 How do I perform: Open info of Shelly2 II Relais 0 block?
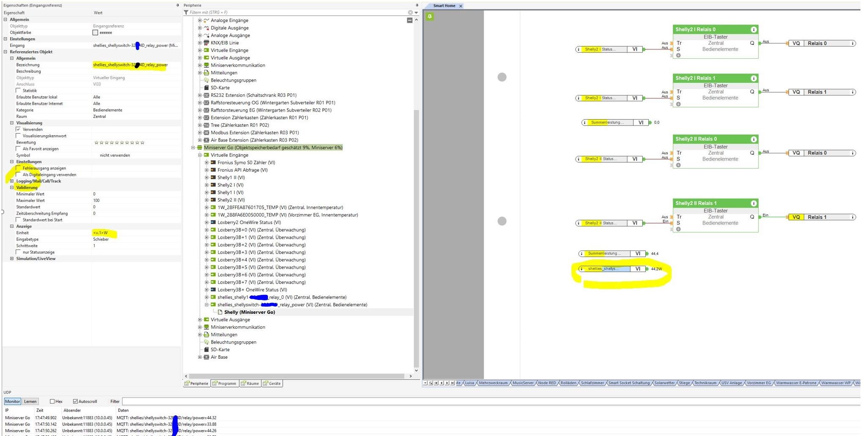(753, 139)
